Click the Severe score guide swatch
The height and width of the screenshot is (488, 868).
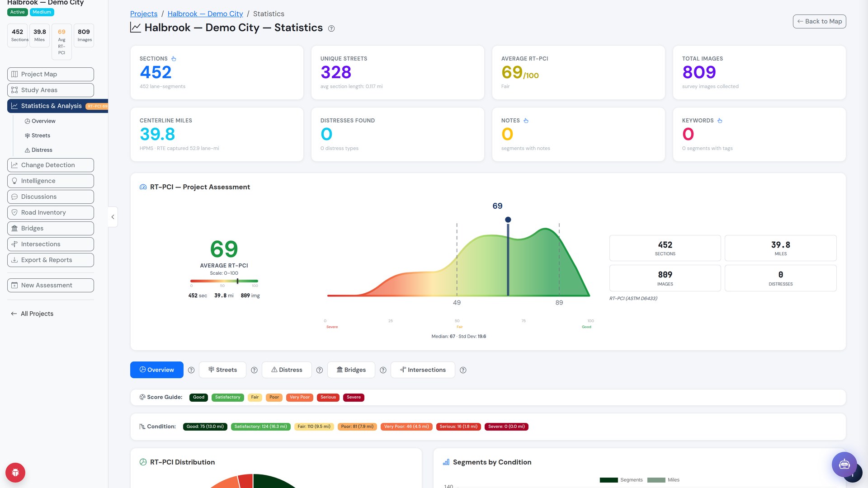pos(354,398)
